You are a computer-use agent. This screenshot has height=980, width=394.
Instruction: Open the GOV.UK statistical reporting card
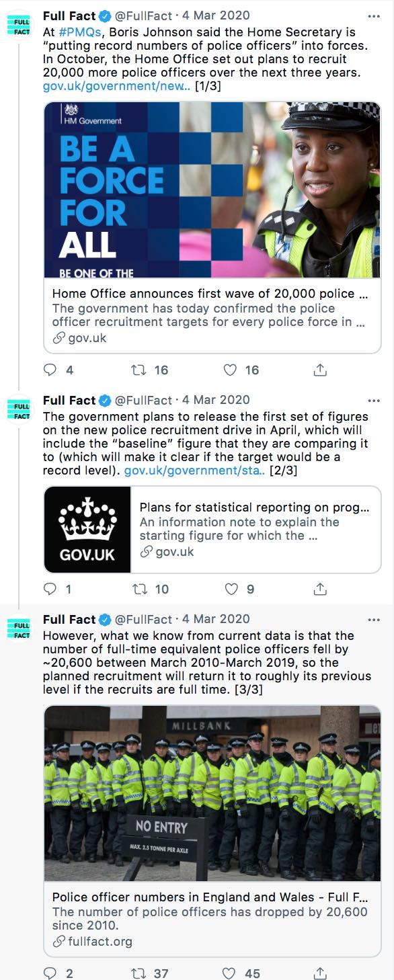(212, 530)
